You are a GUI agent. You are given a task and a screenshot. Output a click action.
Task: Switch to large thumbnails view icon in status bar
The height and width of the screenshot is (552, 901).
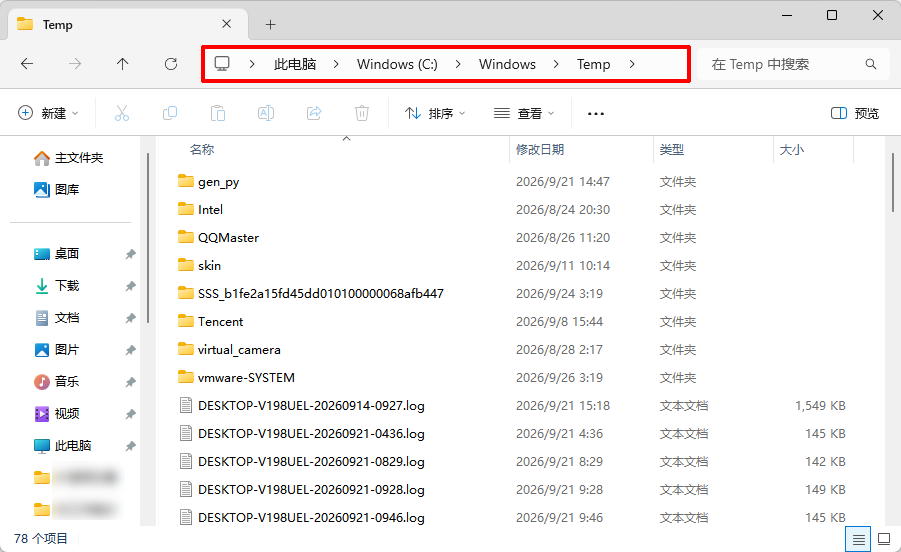click(x=884, y=539)
